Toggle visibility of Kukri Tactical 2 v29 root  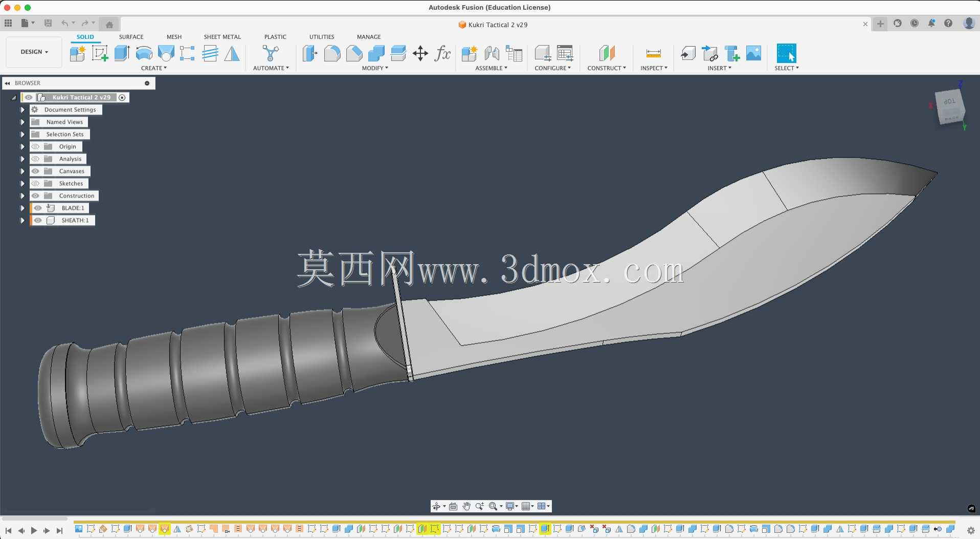pyautogui.click(x=29, y=97)
